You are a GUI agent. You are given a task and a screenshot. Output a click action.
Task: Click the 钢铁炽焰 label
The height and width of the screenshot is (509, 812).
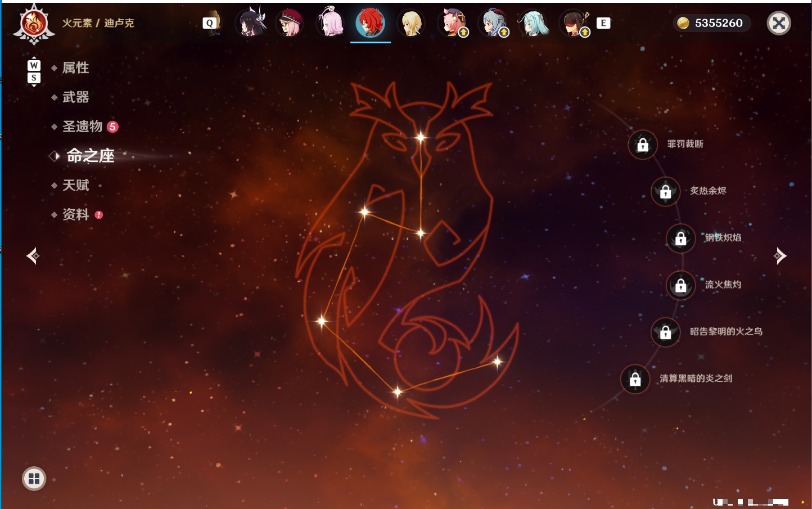tap(723, 237)
